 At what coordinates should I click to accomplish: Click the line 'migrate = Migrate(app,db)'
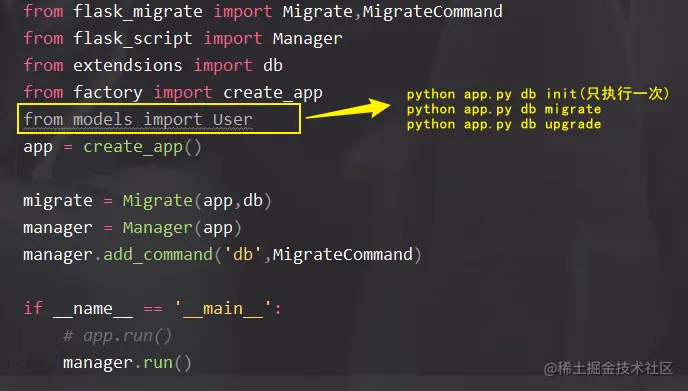(x=147, y=201)
